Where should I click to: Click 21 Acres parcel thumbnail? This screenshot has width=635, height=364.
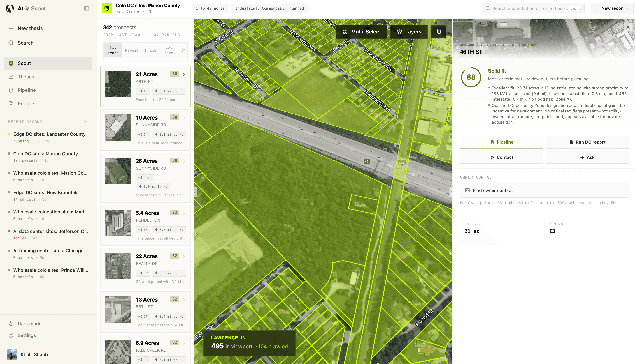coord(118,84)
